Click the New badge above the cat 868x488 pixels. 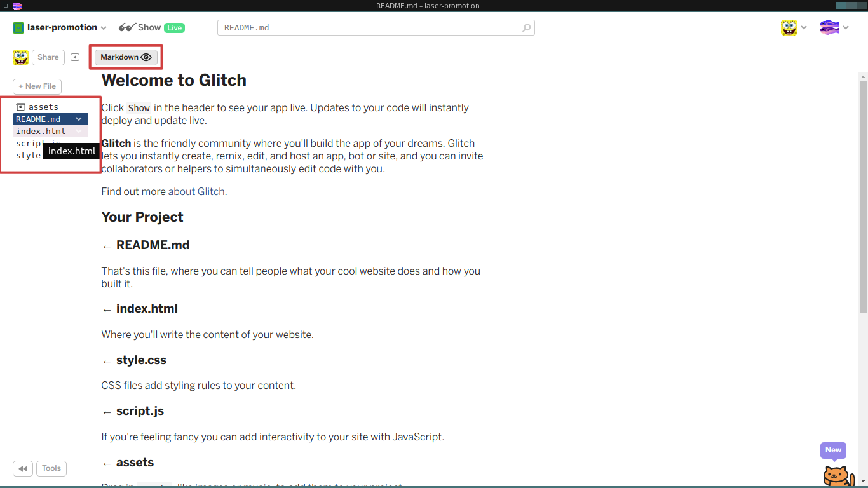click(x=833, y=450)
